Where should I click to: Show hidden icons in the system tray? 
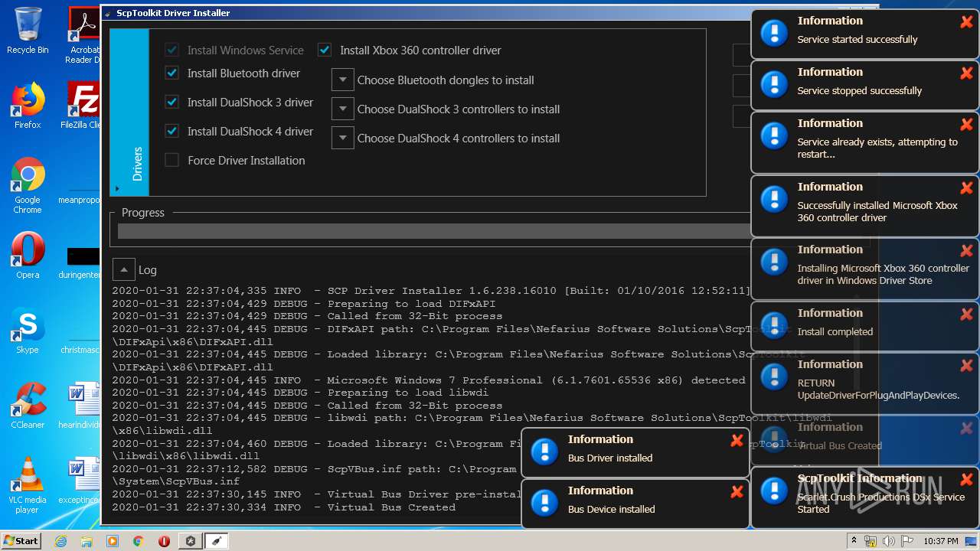tap(854, 541)
